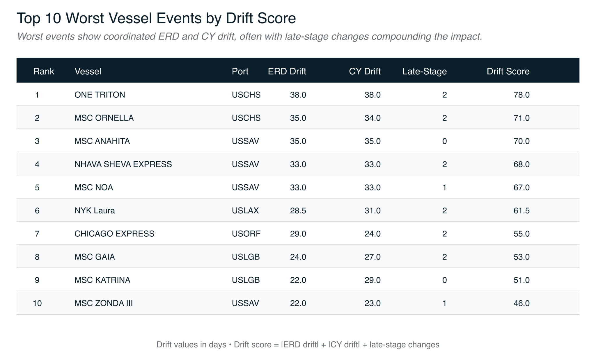Select the USLAX port cell
Image resolution: width=596 pixels, height=364 pixels.
[x=245, y=210]
